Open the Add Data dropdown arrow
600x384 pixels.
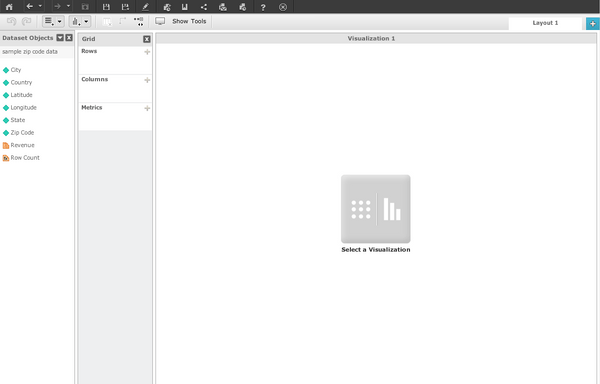pos(59,21)
